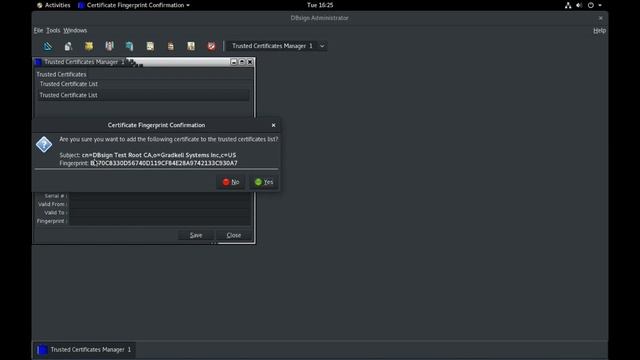Click the yellow badge toolbar icon

(89, 46)
